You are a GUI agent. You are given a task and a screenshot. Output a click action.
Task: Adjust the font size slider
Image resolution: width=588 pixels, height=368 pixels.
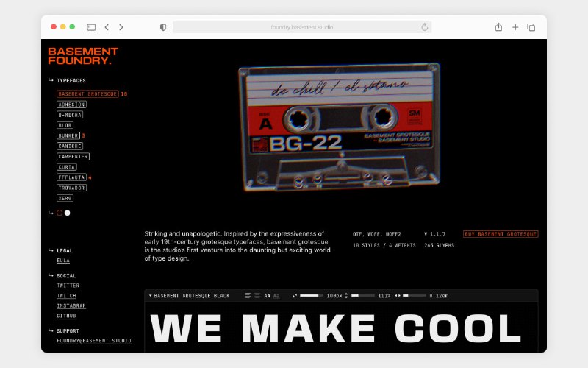pyautogui.click(x=311, y=296)
